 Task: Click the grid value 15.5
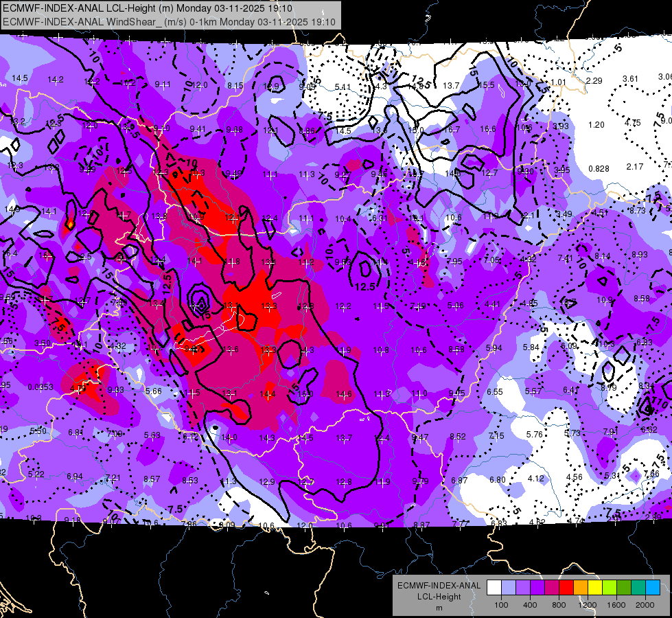[x=487, y=85]
